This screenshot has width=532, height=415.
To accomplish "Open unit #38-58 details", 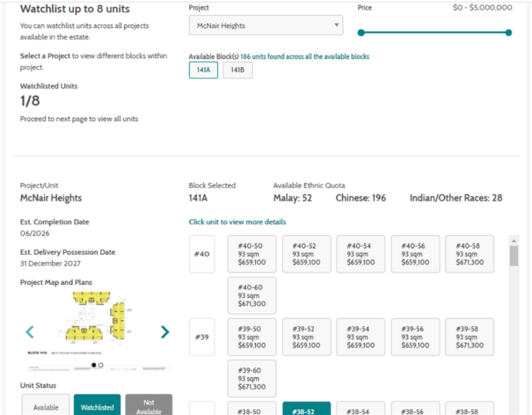I will click(470, 408).
